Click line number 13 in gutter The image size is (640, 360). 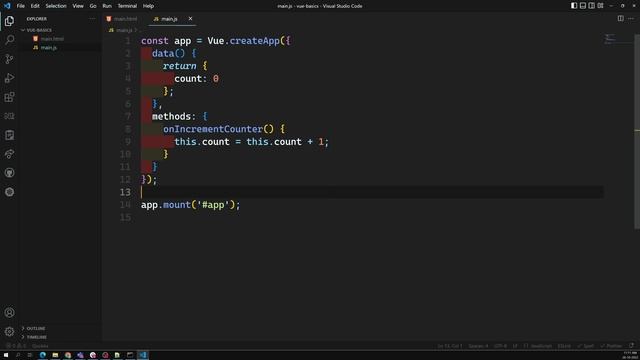point(125,192)
